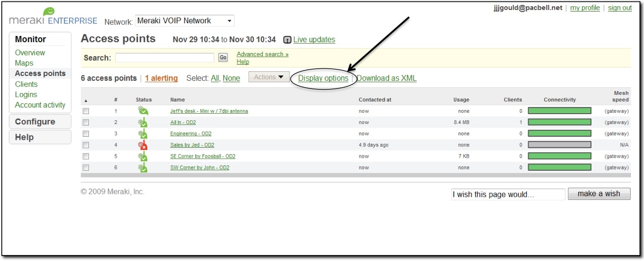Tick checkbox for SW Corner by John

click(86, 168)
